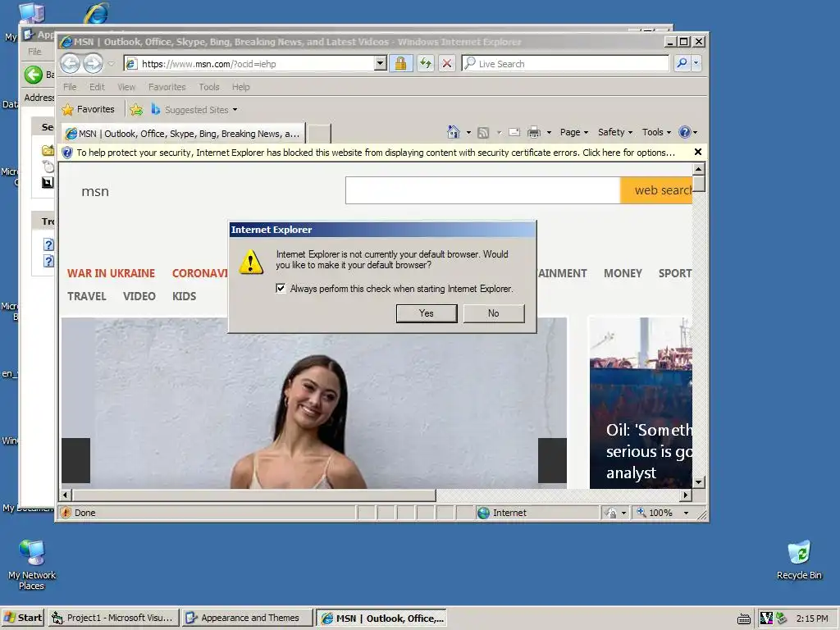Open the Print dropdown arrow

549,132
